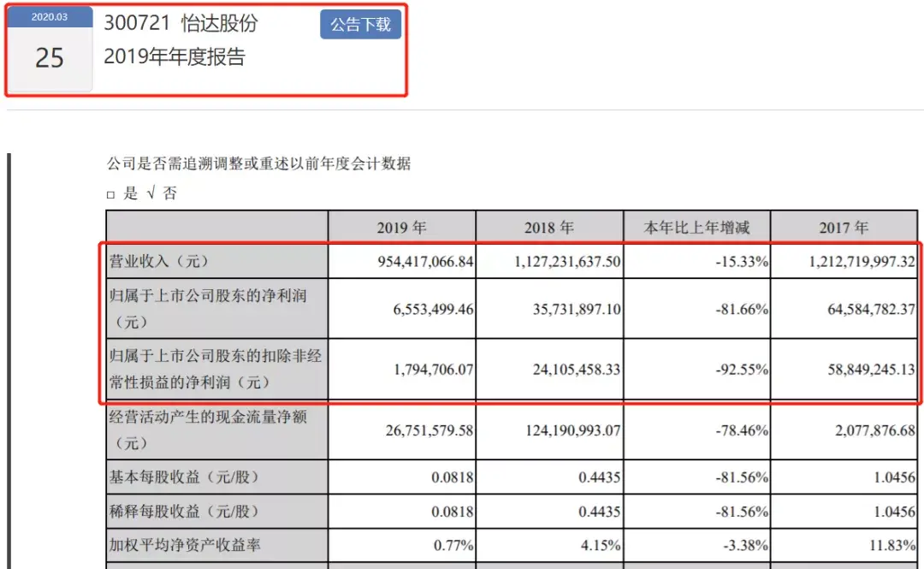The width and height of the screenshot is (924, 569).
Task: Click the 公告下载 download button
Action: pos(361,24)
